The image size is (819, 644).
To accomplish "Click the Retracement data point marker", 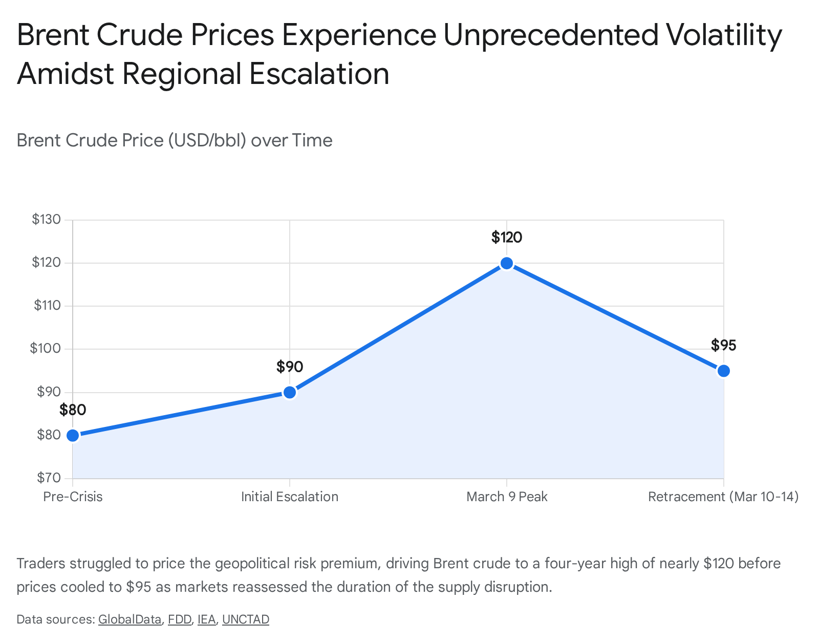I will 723,371.
